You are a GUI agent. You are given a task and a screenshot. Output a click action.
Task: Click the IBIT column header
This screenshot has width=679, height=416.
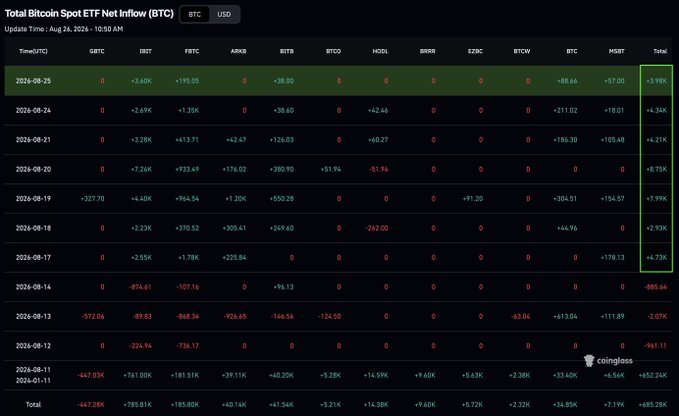tap(146, 51)
